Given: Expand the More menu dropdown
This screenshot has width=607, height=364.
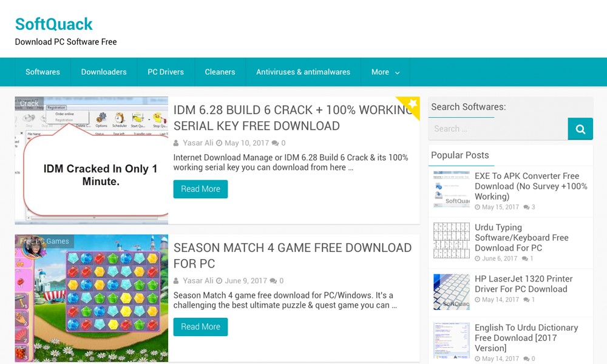Looking at the screenshot, I should [x=385, y=72].
